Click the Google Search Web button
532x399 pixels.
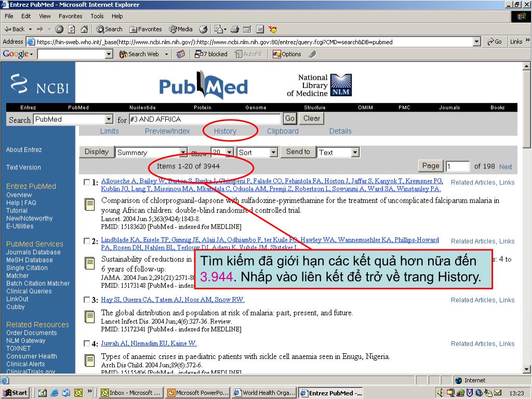(x=139, y=54)
